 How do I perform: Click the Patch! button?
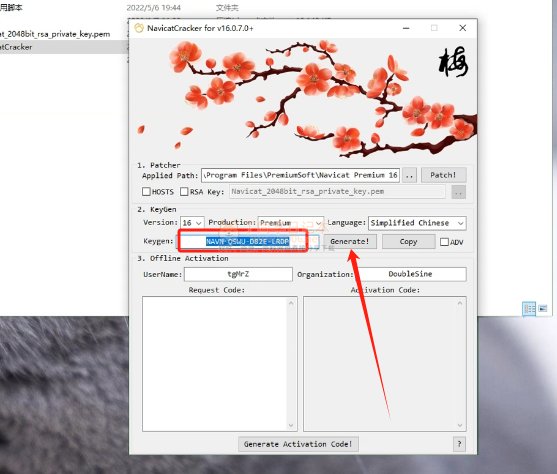(443, 175)
